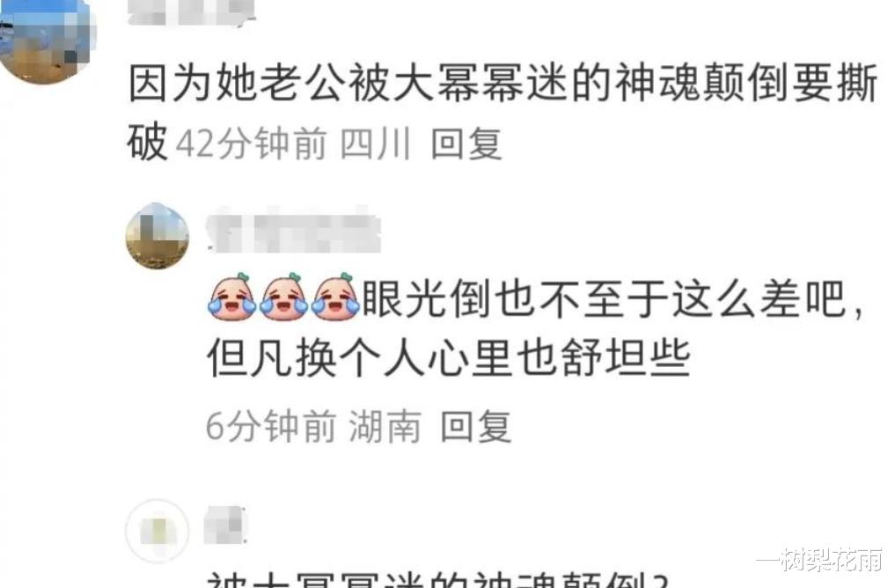The height and width of the screenshot is (588, 895).
Task: Reply to the Sichuan comment
Action: tap(466, 143)
